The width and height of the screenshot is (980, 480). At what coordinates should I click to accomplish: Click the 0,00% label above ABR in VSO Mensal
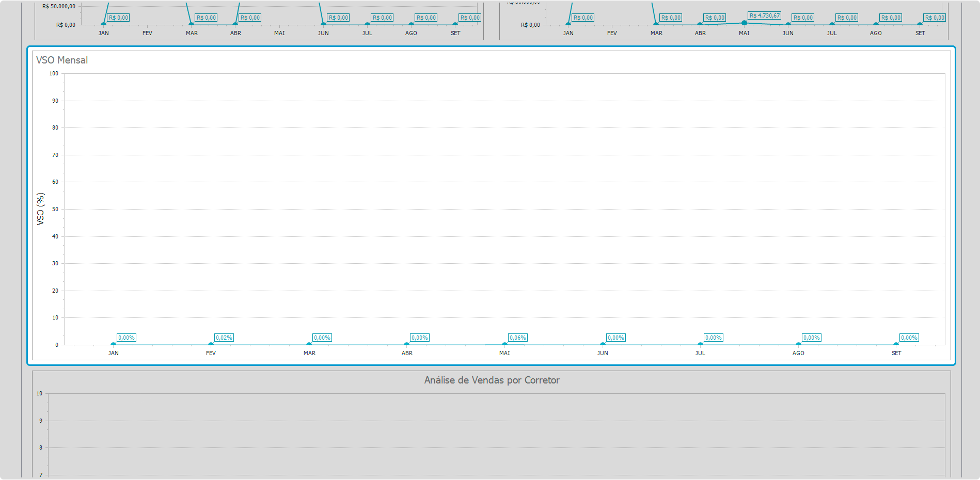420,338
